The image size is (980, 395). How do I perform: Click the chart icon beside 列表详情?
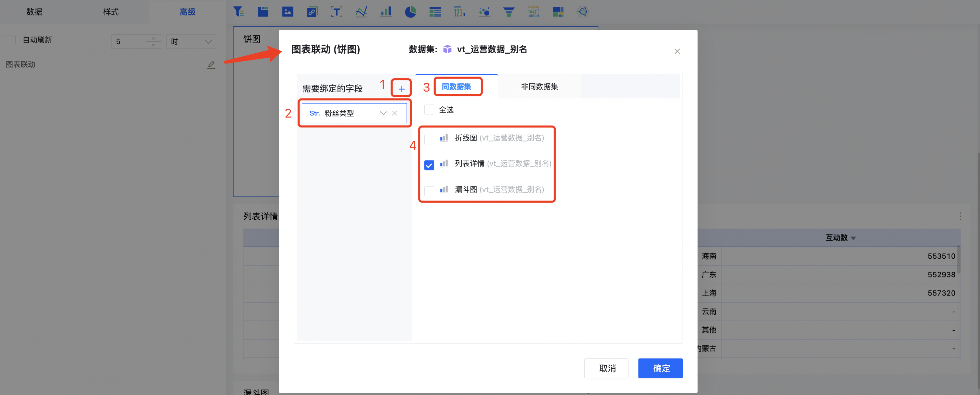point(443,163)
